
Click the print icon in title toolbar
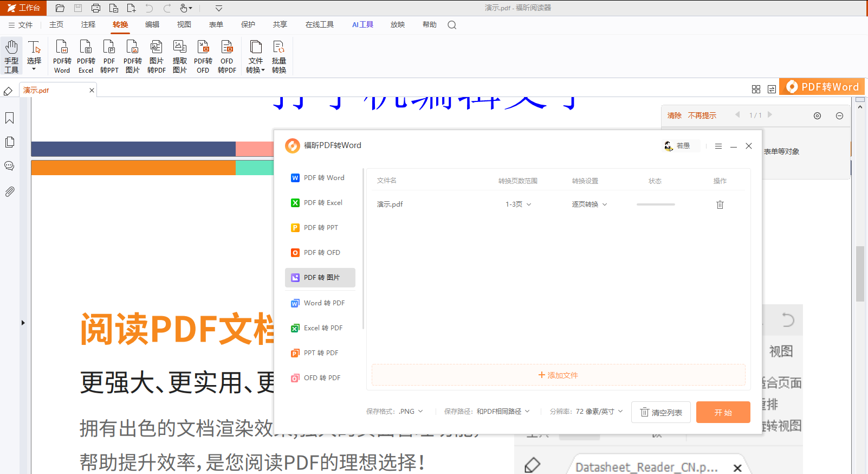[96, 8]
